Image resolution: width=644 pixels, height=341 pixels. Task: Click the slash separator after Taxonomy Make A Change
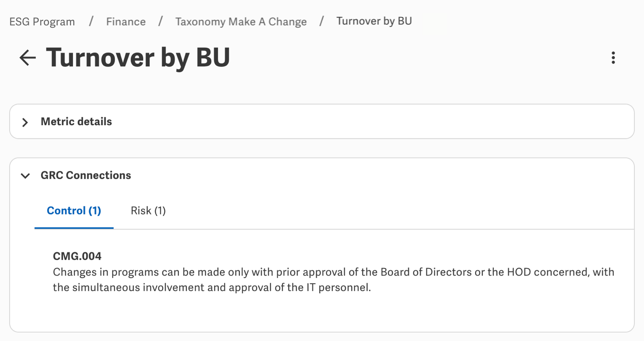point(322,21)
